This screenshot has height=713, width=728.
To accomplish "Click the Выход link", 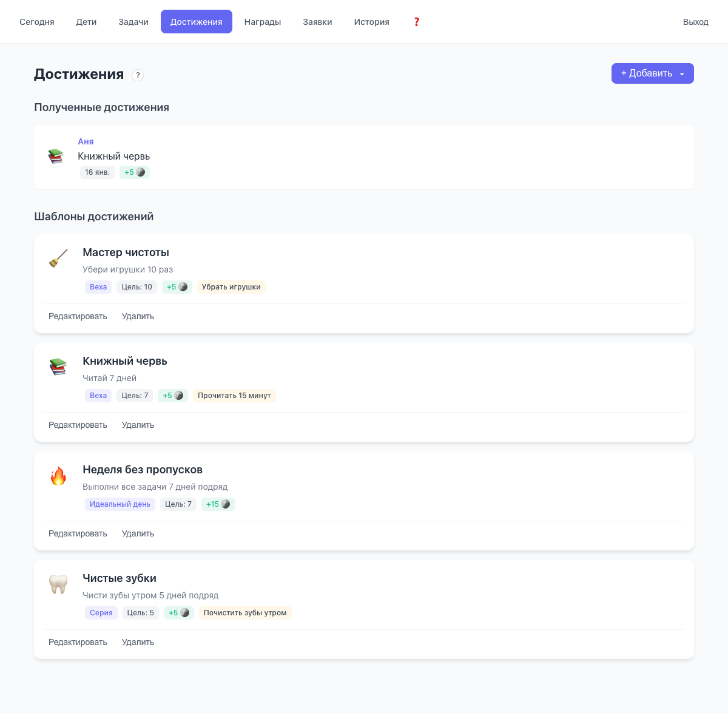I will pyautogui.click(x=695, y=22).
